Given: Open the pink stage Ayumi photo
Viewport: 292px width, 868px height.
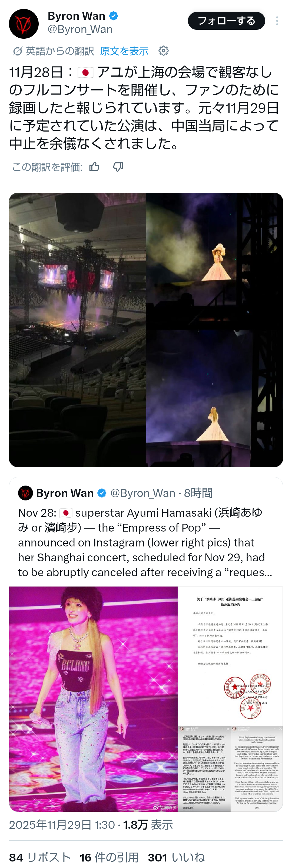Looking at the screenshot, I should (94, 699).
